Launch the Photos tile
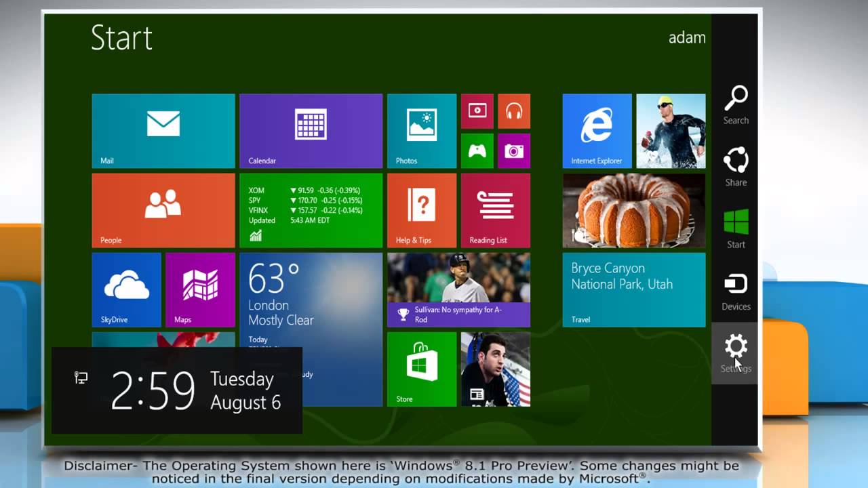 click(x=422, y=131)
